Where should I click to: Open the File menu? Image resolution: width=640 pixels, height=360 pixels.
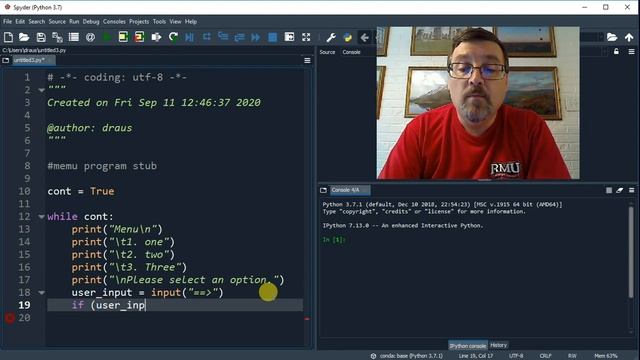pos(7,22)
